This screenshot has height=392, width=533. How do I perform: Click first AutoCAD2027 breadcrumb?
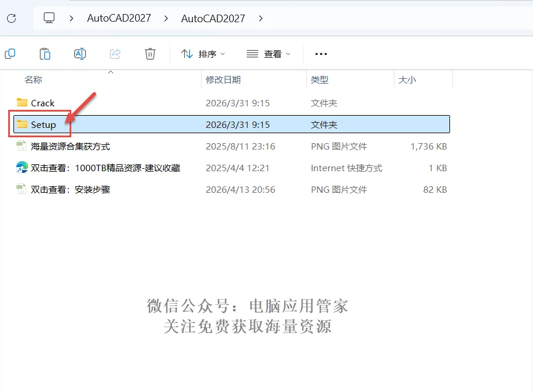[119, 18]
